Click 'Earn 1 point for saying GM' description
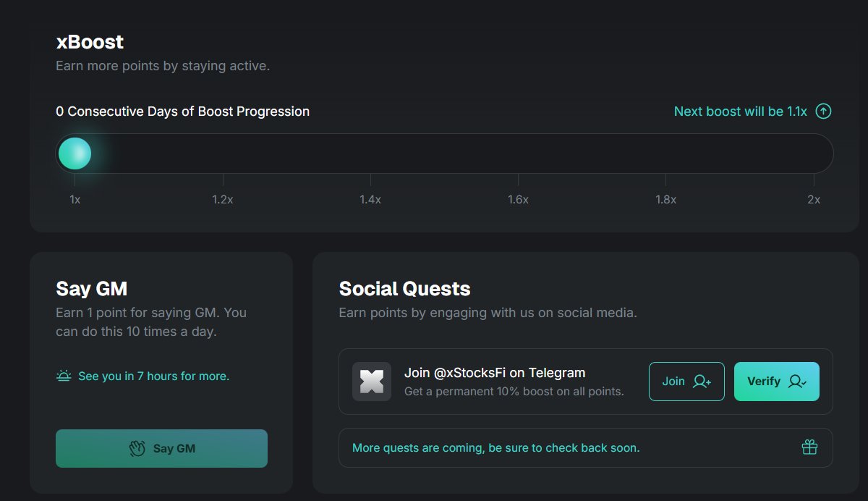 click(151, 322)
